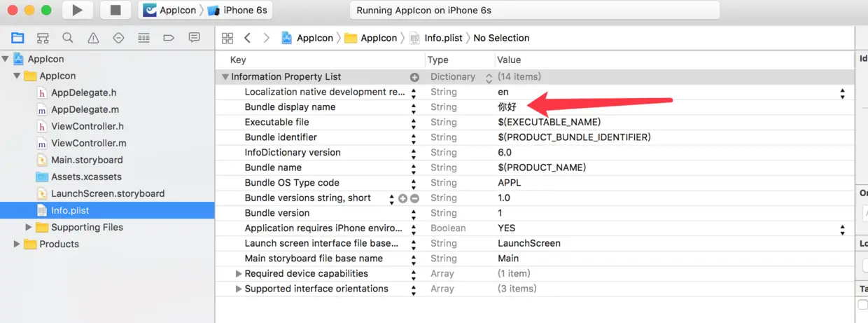The image size is (868, 323).
Task: Select the Bundle version key row
Action: pos(277,213)
